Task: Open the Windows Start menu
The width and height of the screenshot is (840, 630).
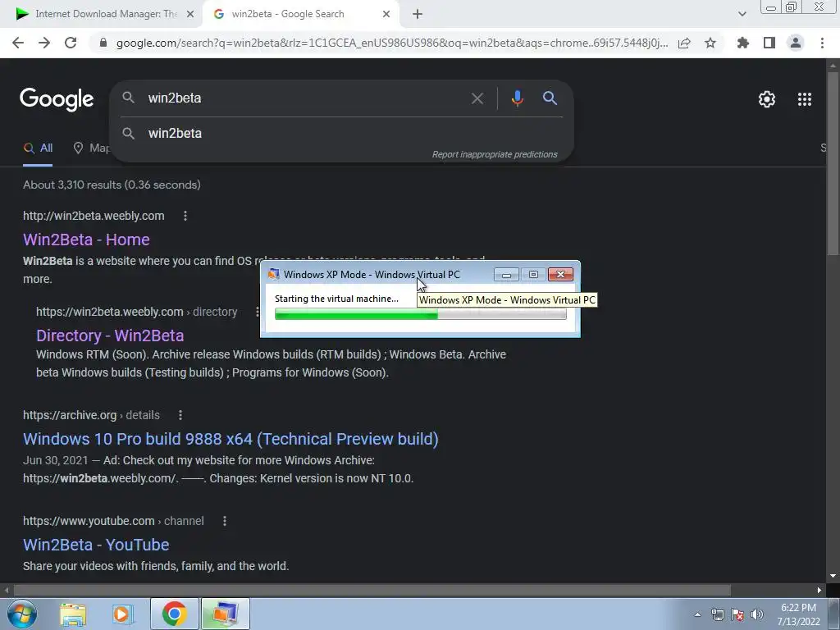Action: [21, 614]
